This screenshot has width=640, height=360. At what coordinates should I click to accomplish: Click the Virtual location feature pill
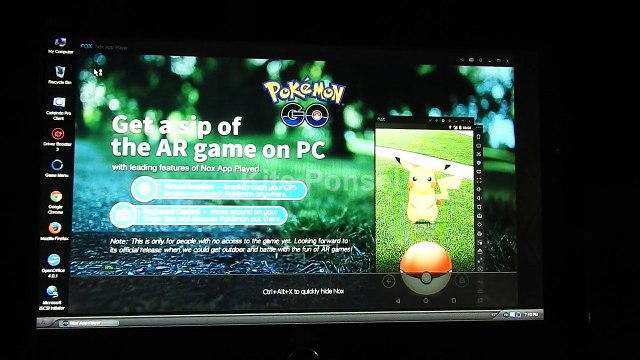click(219, 190)
